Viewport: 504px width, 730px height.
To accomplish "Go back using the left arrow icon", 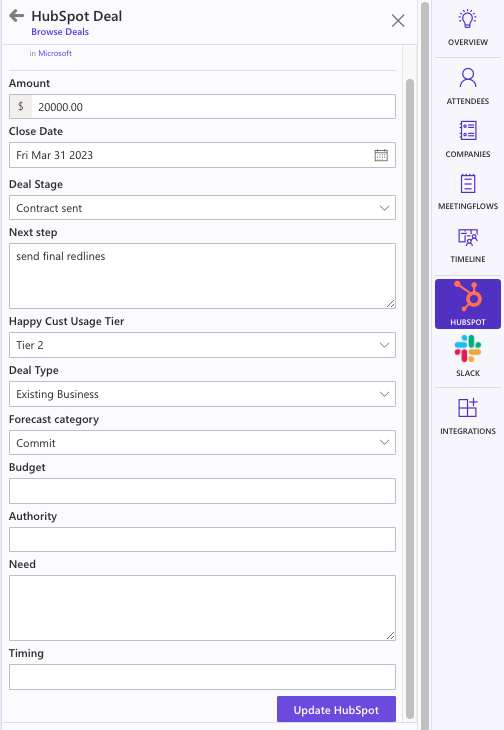I will [17, 16].
